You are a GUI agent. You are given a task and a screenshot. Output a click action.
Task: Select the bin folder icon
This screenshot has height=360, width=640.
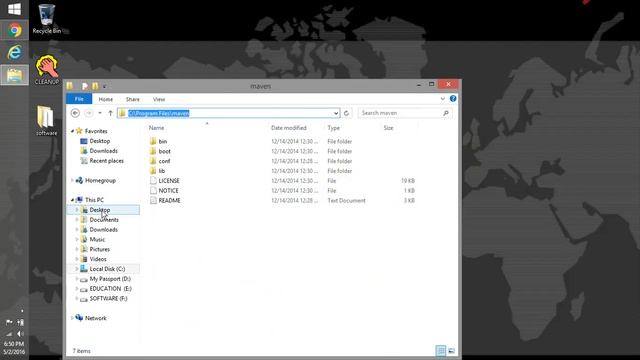click(153, 141)
